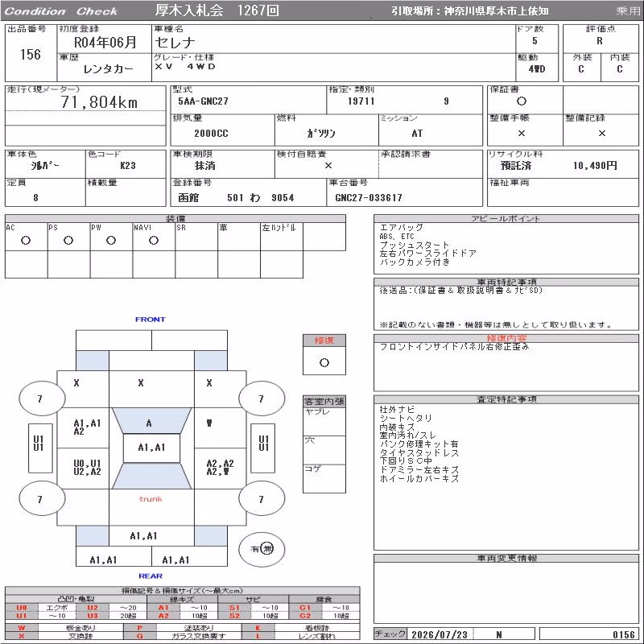Select the color code K23
The image size is (644, 644).
128,166
